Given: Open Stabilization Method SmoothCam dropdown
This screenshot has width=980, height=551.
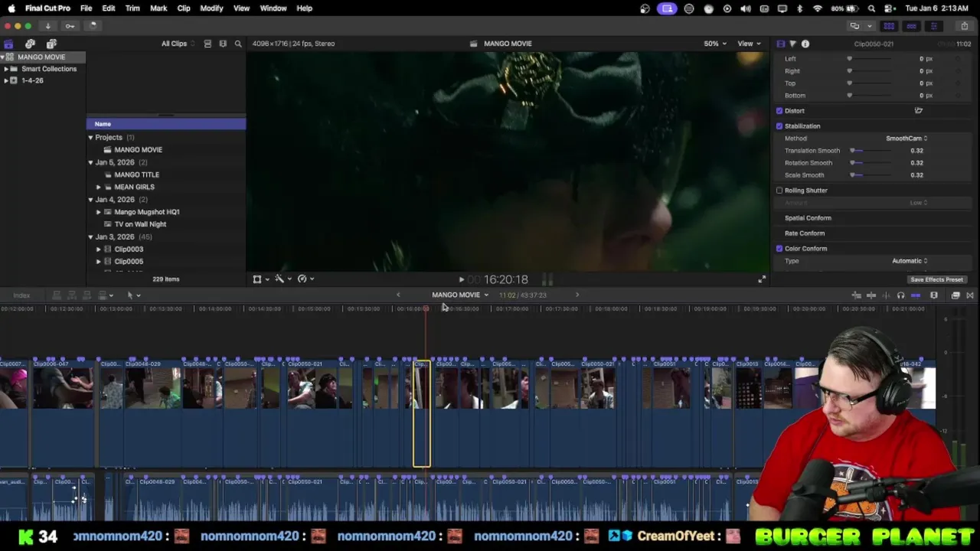Looking at the screenshot, I should [906, 139].
